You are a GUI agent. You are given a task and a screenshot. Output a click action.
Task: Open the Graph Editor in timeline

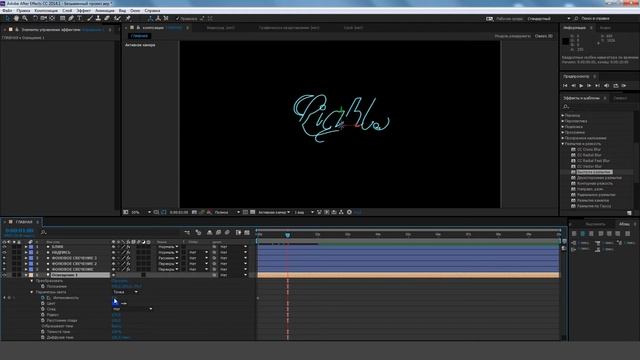(x=247, y=232)
